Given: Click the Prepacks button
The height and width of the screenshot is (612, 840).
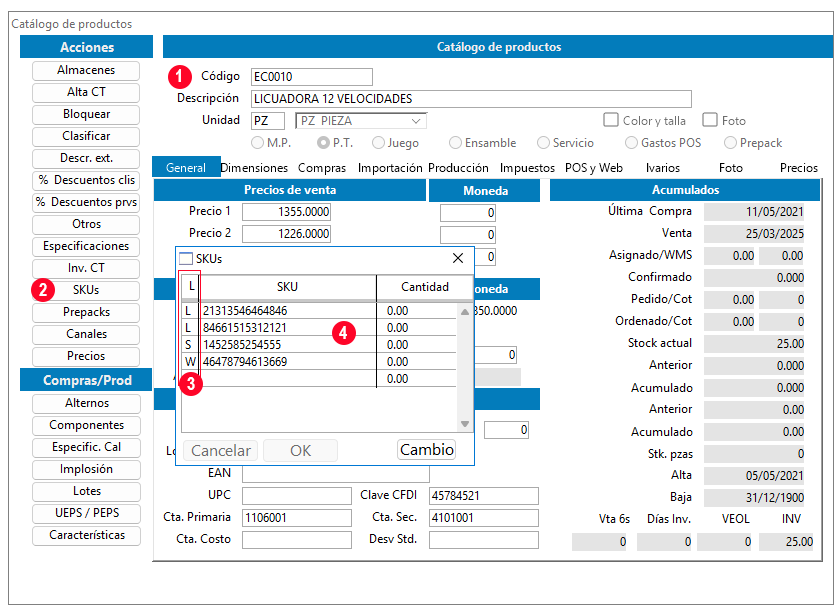Looking at the screenshot, I should tap(86, 312).
